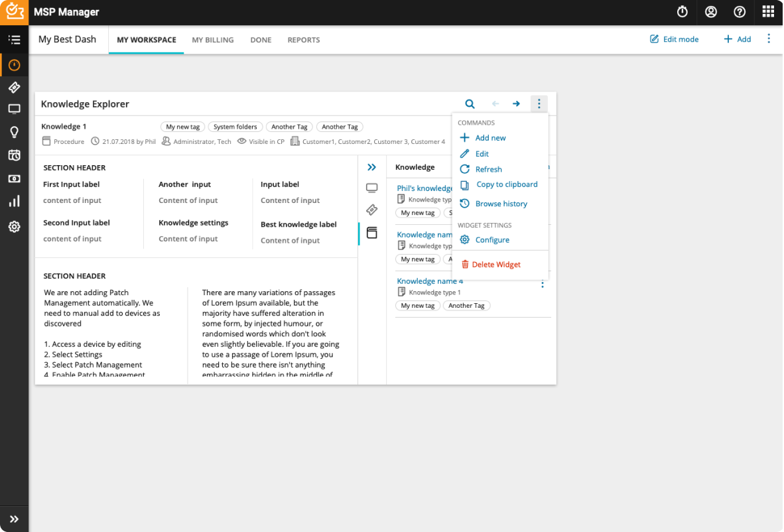Choose Copy to clipboard command
784x532 pixels.
click(499, 184)
